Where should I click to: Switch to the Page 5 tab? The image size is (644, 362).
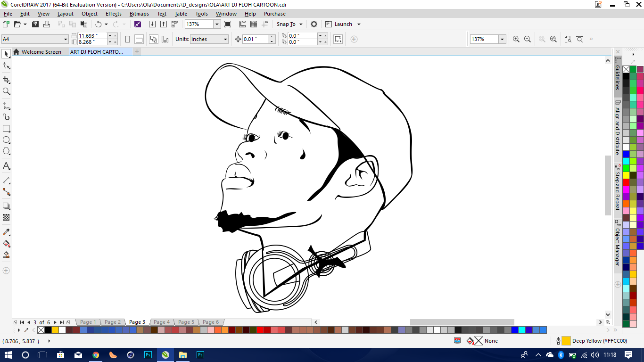[186, 322]
